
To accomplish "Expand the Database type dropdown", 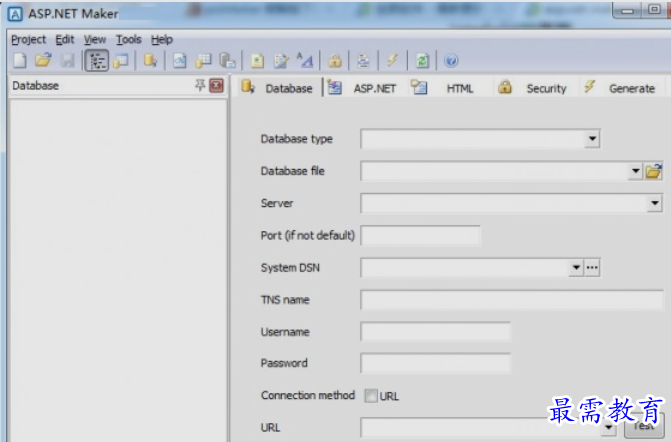I will tap(592, 139).
